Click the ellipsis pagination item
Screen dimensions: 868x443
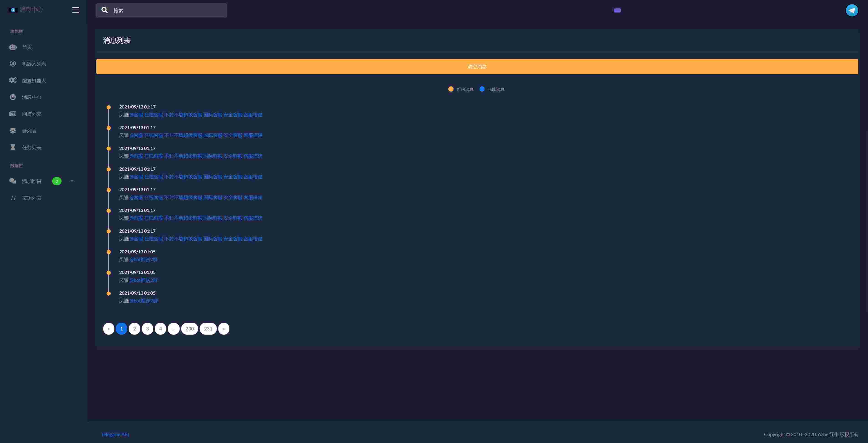coord(174,329)
